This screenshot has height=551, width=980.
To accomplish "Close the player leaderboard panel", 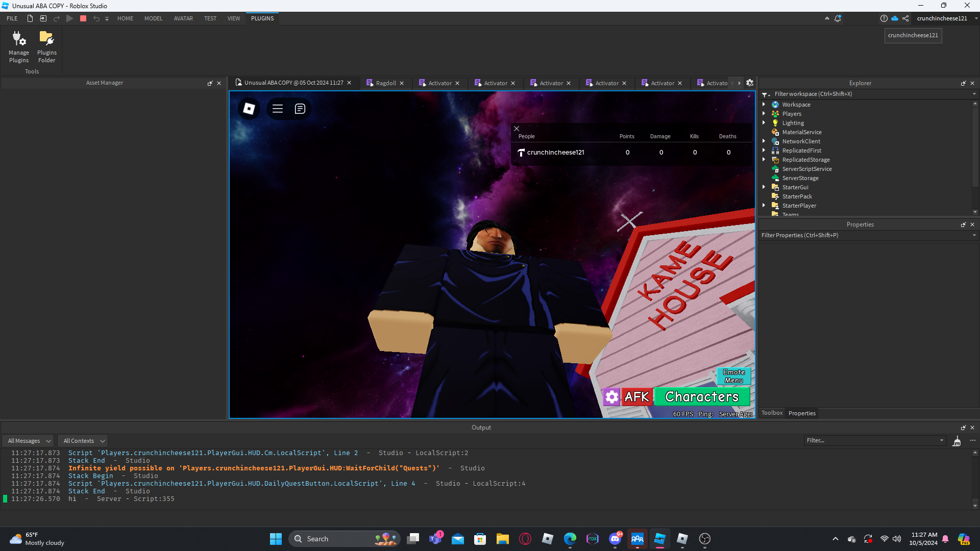I will 517,129.
